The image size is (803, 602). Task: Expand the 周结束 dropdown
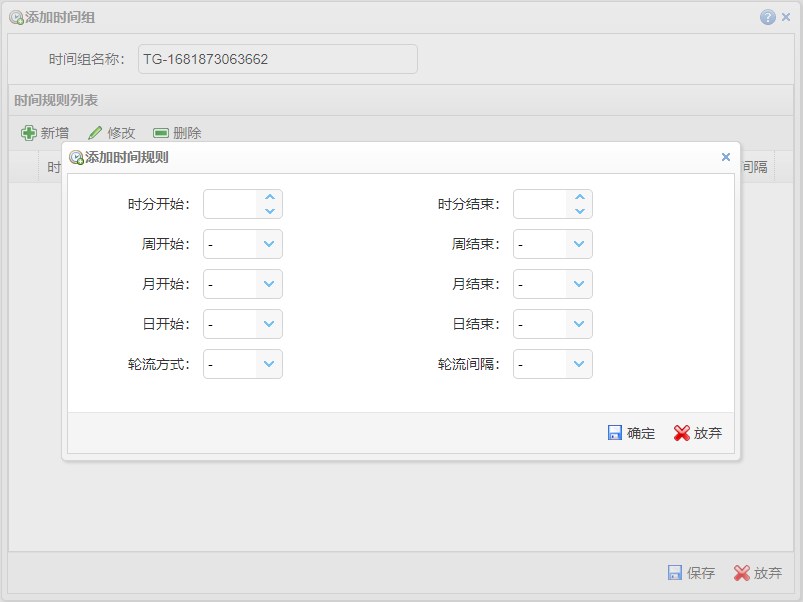[579, 244]
